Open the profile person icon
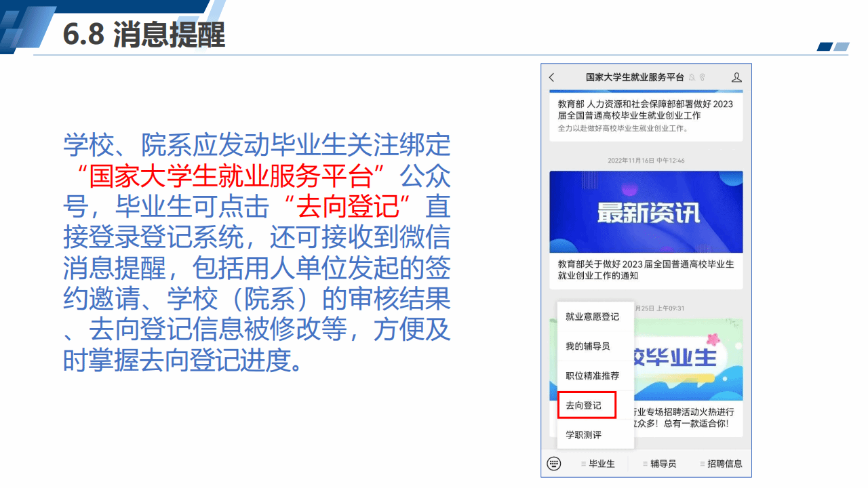This screenshot has height=488, width=868. pyautogui.click(x=736, y=77)
